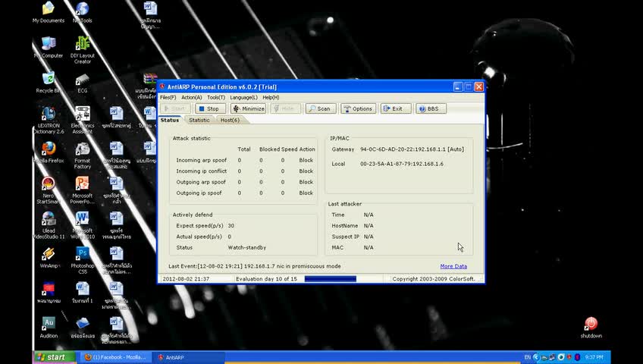Click the Watch-standby status text

(x=247, y=247)
